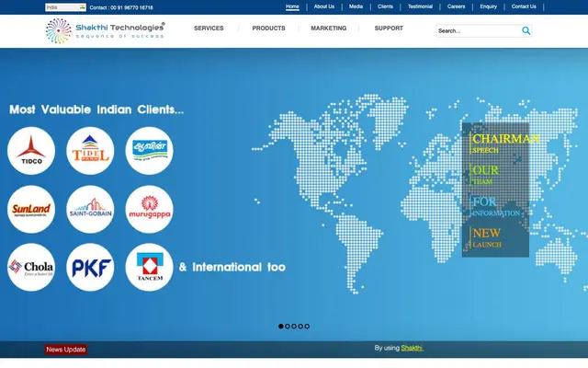Expand the MARKETING menu
The width and height of the screenshot is (588, 368).
point(329,29)
